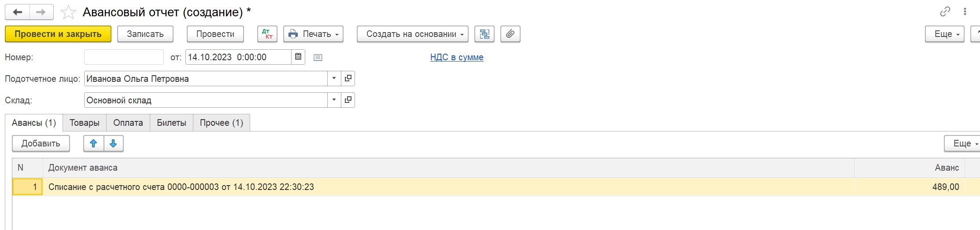Open the document structure icon
The image size is (980, 230).
tap(484, 34)
